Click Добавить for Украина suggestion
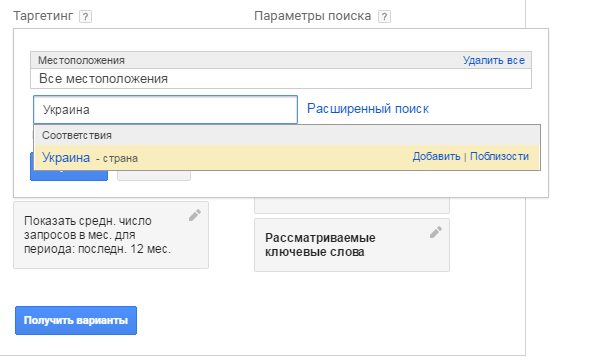Viewport: 592px width, 362px height. pyautogui.click(x=436, y=156)
